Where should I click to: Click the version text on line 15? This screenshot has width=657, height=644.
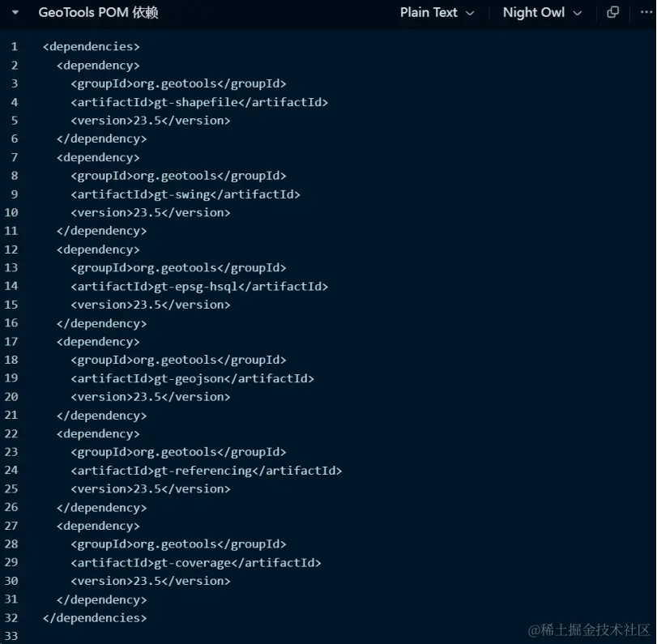tap(151, 305)
